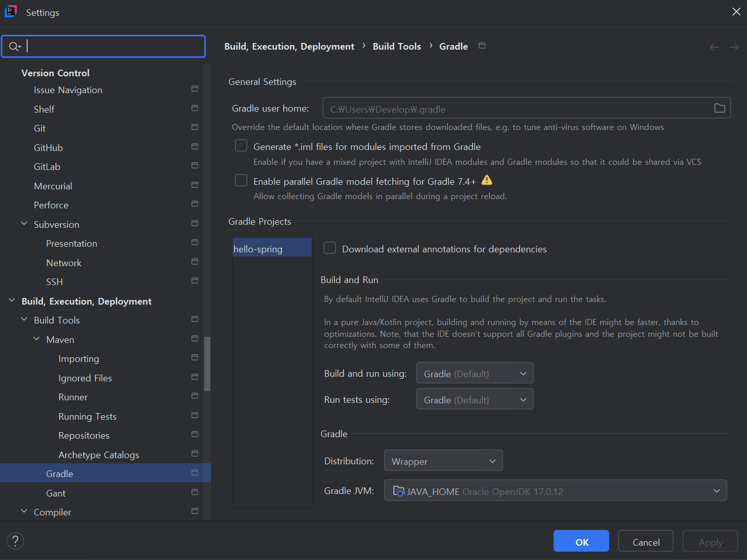Click the project icon on GitLab row

[x=195, y=165]
